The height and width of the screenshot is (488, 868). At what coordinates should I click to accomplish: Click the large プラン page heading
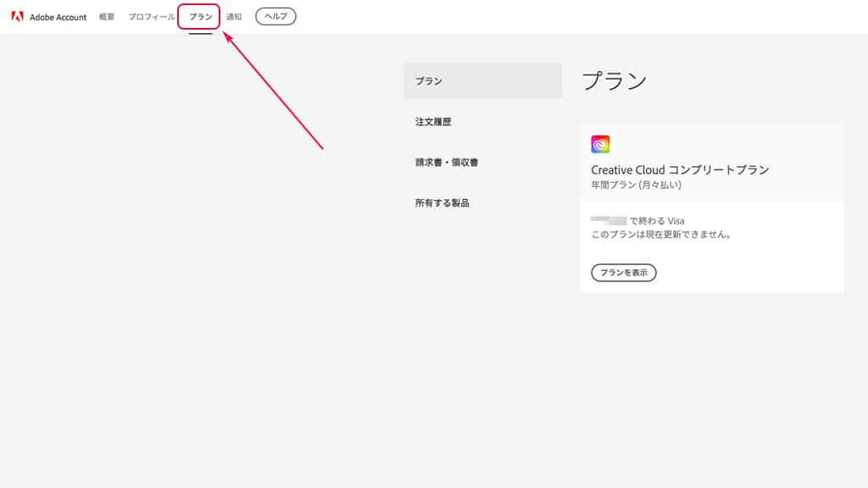tap(614, 80)
